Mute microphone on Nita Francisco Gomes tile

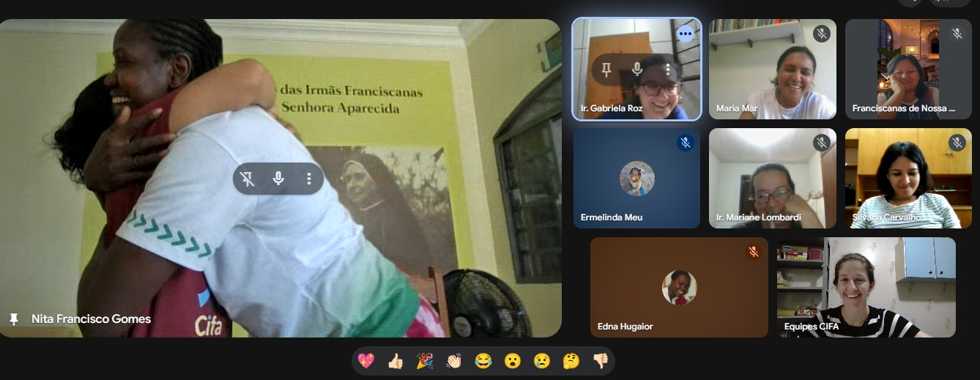click(x=278, y=179)
